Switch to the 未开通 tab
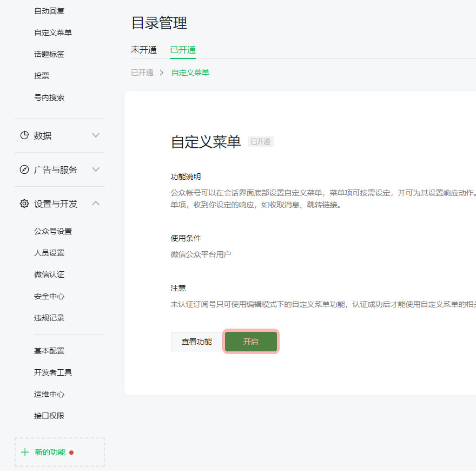Screen dimensions: 476x471 tap(144, 50)
